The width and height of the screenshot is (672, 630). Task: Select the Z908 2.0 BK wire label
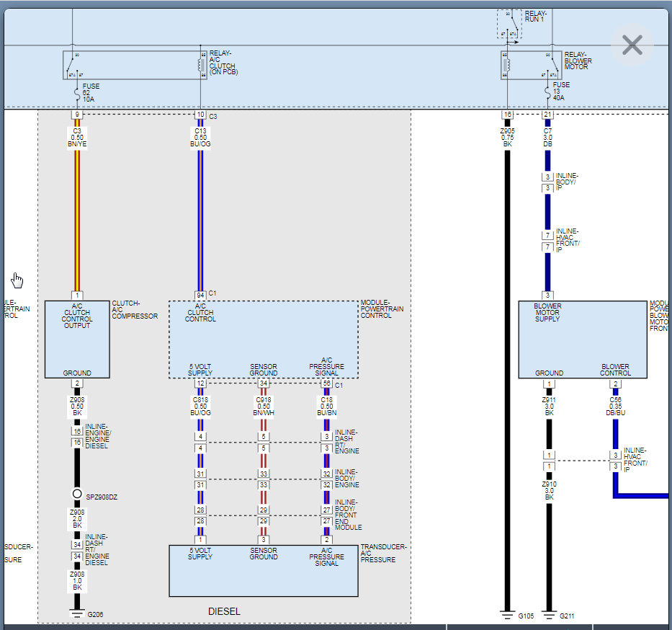click(77, 518)
